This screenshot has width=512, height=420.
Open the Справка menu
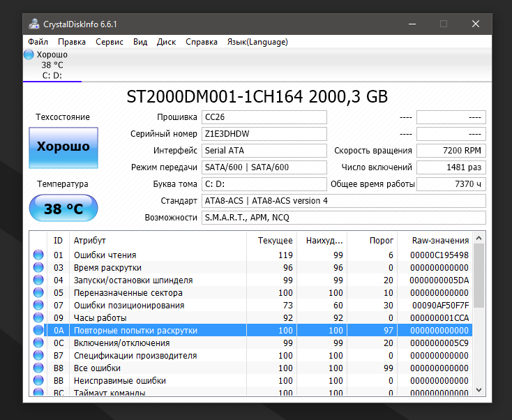pos(202,42)
